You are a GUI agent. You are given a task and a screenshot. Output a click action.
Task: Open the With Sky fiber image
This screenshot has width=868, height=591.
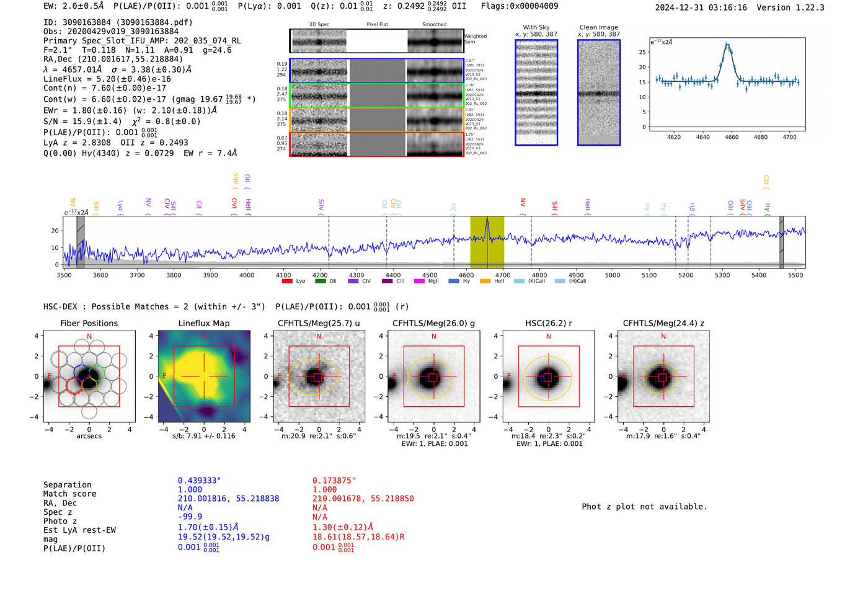[x=536, y=92]
